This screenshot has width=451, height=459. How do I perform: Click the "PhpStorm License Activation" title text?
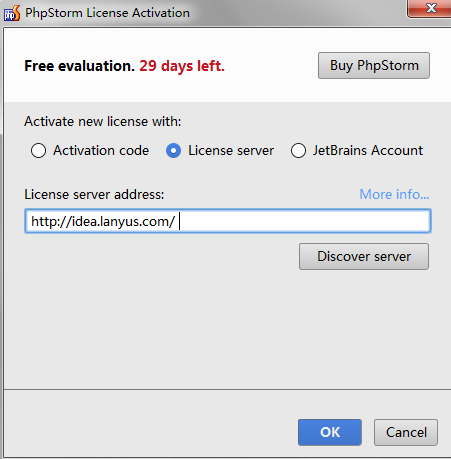(108, 13)
